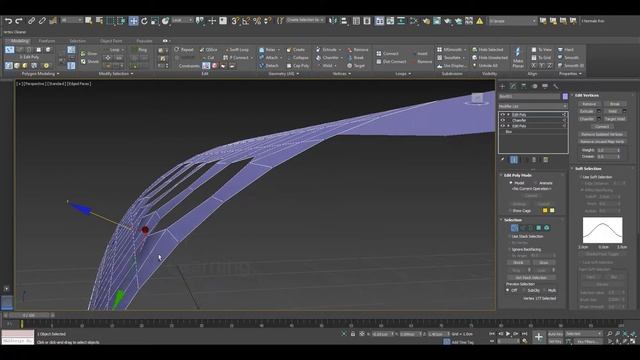Click the object name input field

tap(530, 96)
